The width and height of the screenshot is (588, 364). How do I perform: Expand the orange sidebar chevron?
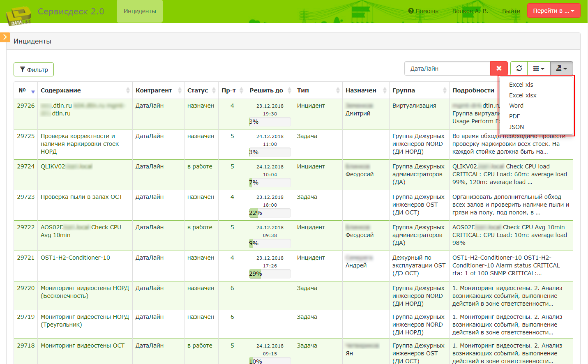click(x=5, y=37)
